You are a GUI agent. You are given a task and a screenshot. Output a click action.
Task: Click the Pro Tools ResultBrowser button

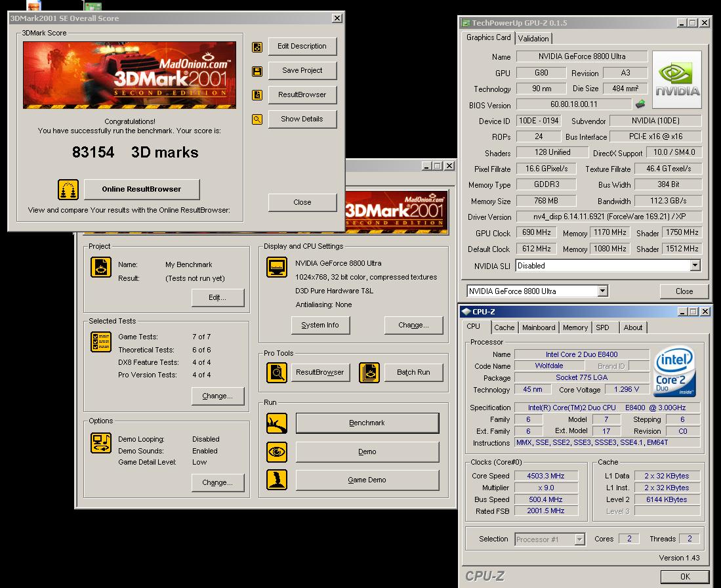pos(320,373)
